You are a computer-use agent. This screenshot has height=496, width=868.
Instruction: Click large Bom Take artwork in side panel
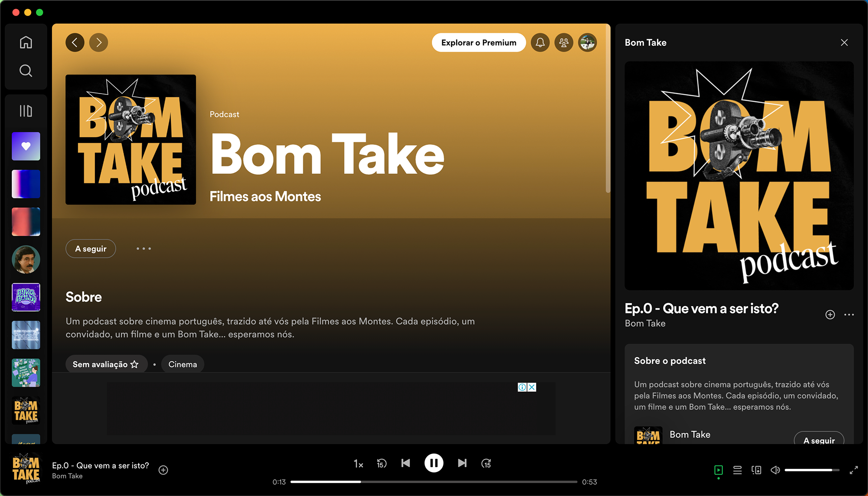point(739,176)
